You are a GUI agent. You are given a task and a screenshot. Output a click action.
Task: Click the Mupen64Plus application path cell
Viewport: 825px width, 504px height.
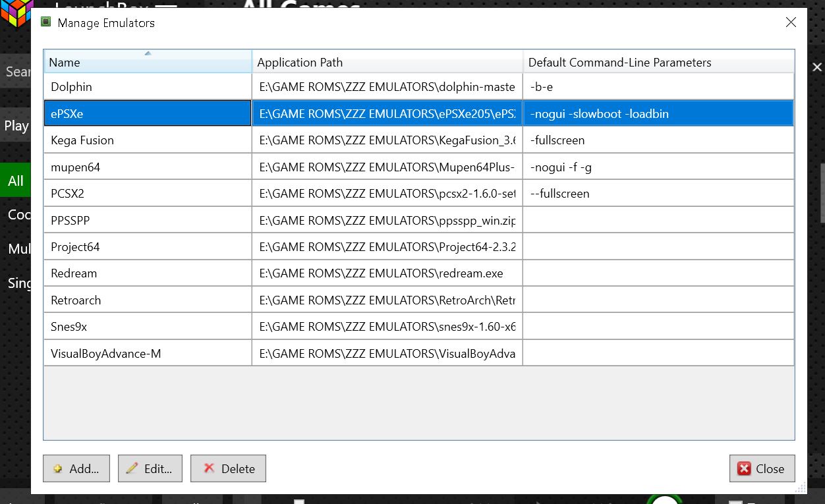click(387, 167)
